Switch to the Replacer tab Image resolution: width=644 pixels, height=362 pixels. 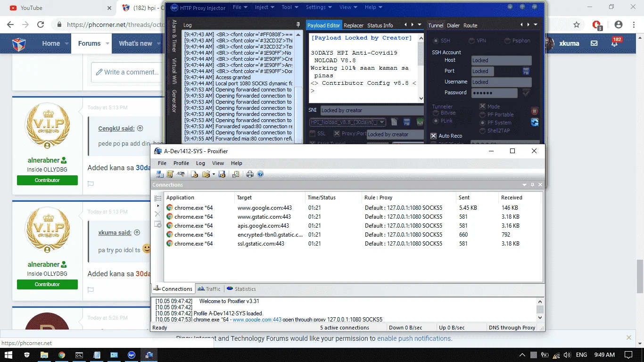click(x=354, y=25)
